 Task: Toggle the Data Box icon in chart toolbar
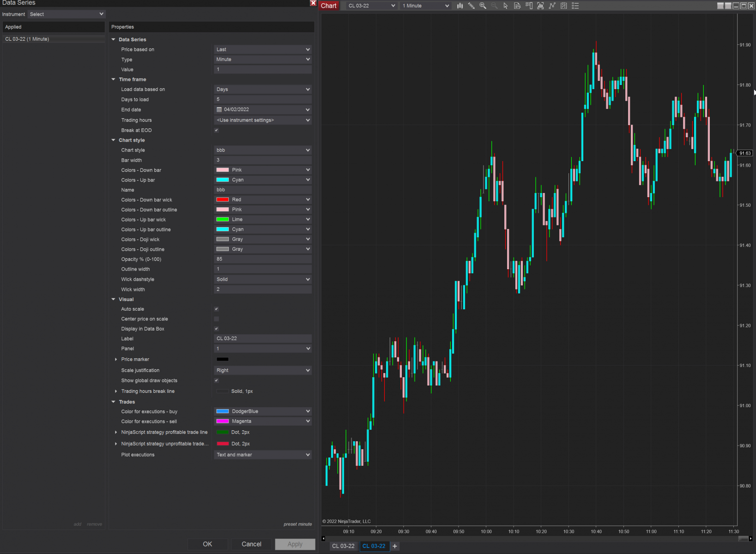point(517,6)
